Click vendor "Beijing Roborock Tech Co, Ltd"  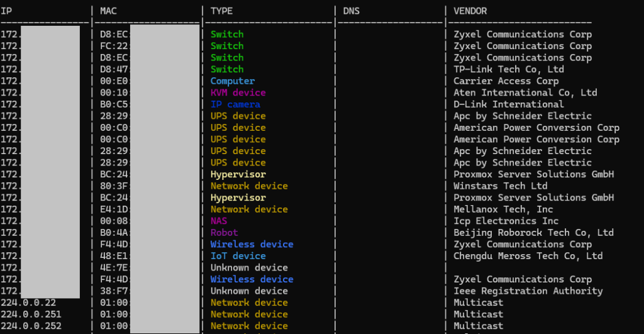click(x=533, y=233)
